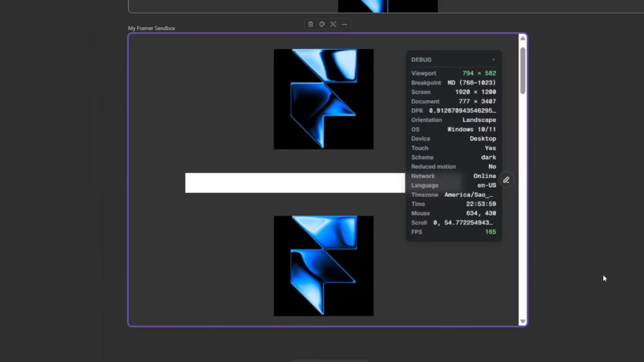
Task: Click the sandbox scrollbar up arrow
Action: coord(523,38)
